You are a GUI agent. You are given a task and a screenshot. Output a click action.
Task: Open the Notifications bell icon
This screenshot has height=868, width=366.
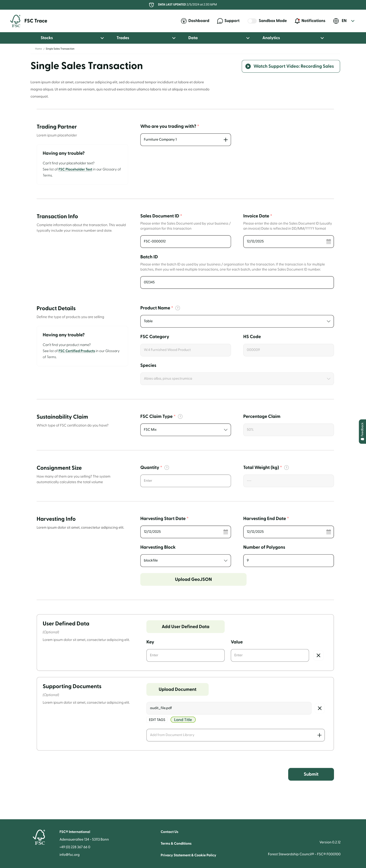click(297, 21)
